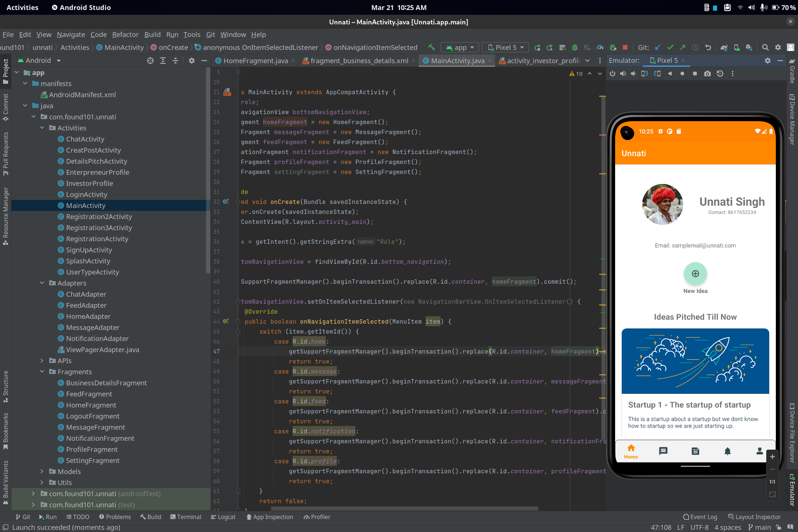Open Layout Inspector from bottom bar
The height and width of the screenshot is (532, 798).
pos(754,517)
